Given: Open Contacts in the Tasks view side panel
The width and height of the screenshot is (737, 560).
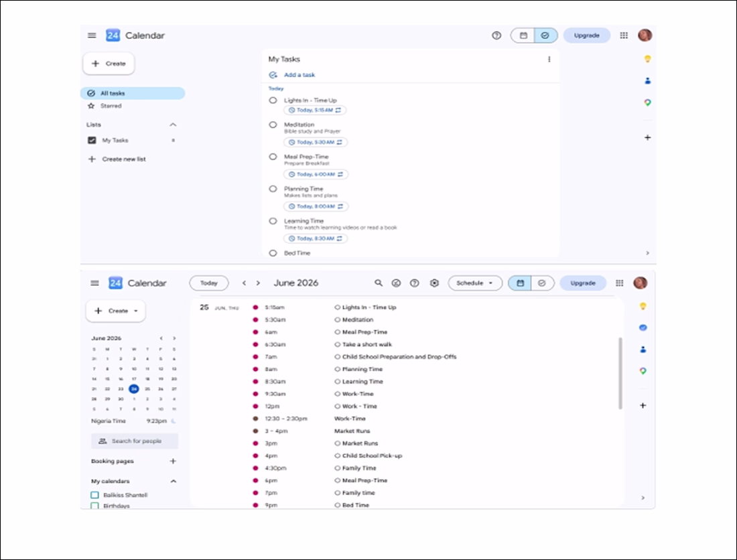Looking at the screenshot, I should pos(647,81).
